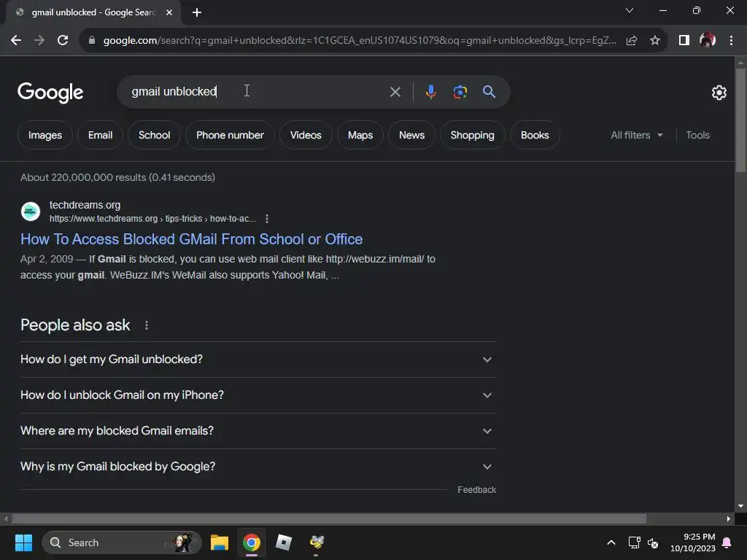Open the All filters dropdown
Screen dimensions: 747x560
tap(637, 135)
